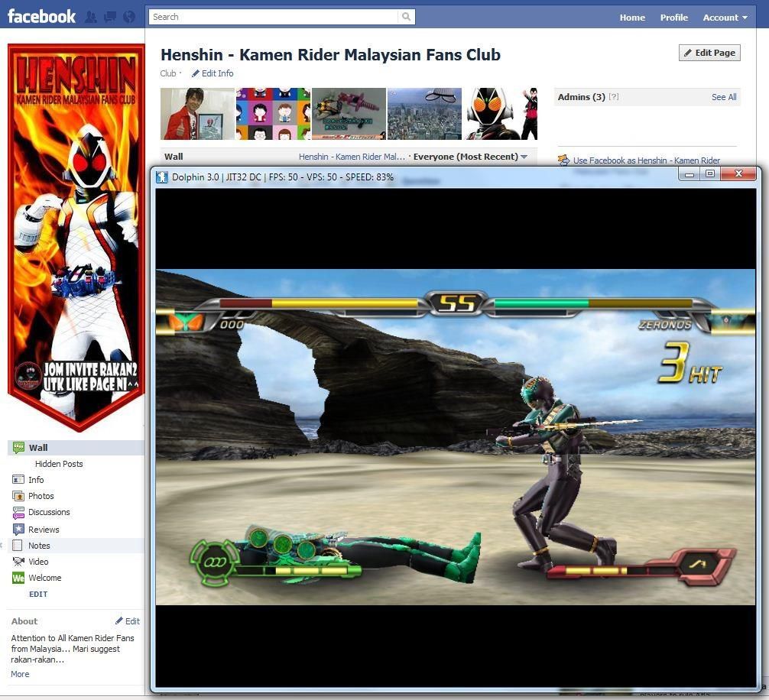Viewport: 769px width, 700px height.
Task: Open the colorful cartoon faces thumbnail
Action: tap(273, 114)
